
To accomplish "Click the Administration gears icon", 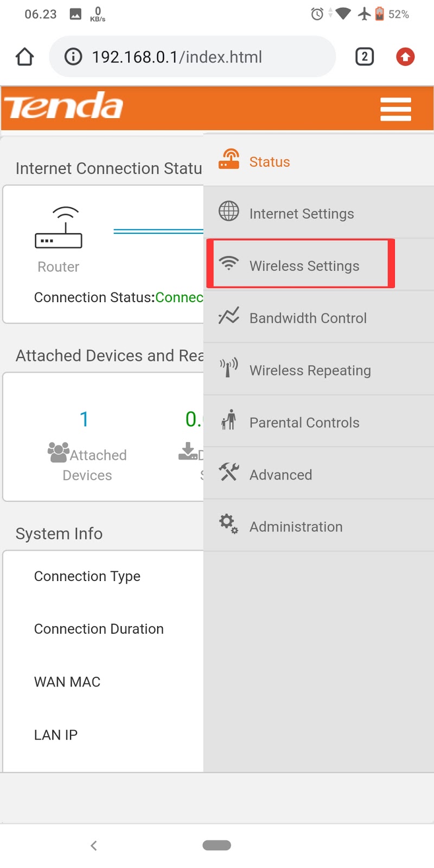I will (x=229, y=524).
